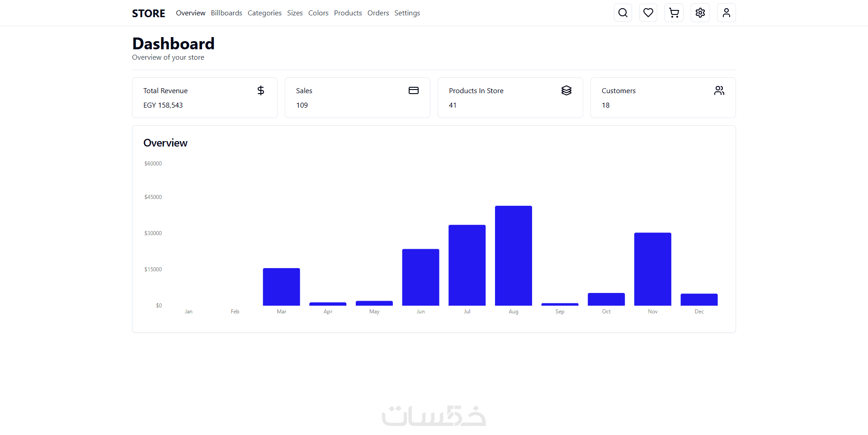Click the September bar in the chart

click(x=560, y=304)
